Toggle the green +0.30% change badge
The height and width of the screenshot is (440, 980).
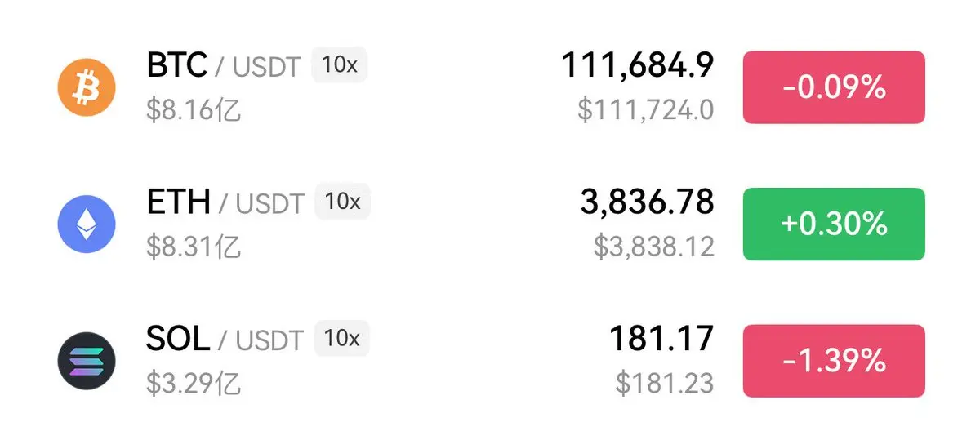click(834, 224)
